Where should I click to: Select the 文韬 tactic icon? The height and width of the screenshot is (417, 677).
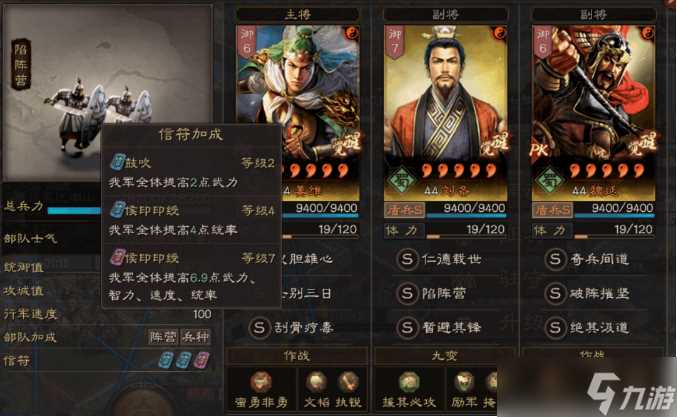tap(316, 382)
